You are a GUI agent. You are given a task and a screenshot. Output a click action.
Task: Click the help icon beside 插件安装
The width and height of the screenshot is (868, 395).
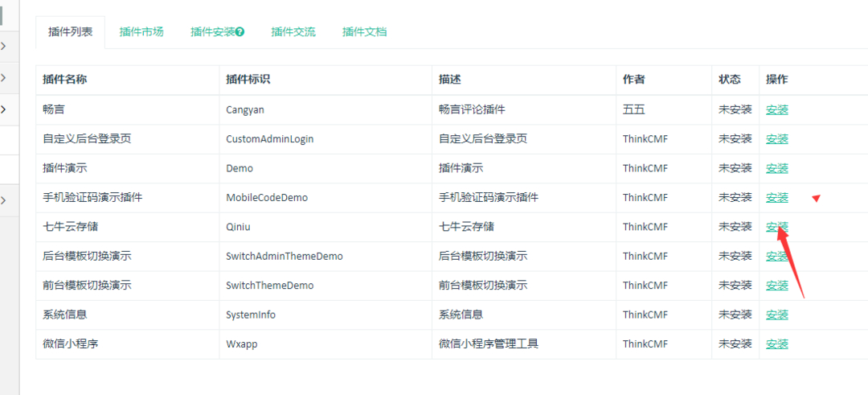pos(240,32)
